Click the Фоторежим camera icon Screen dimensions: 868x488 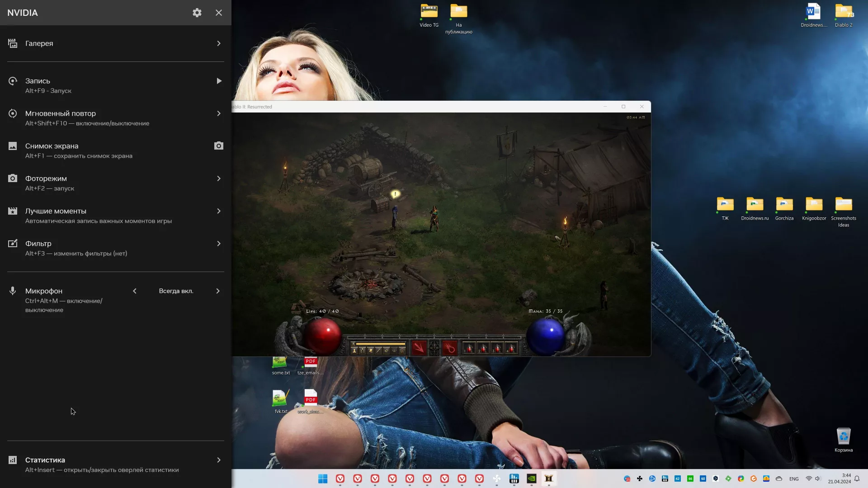(x=13, y=178)
